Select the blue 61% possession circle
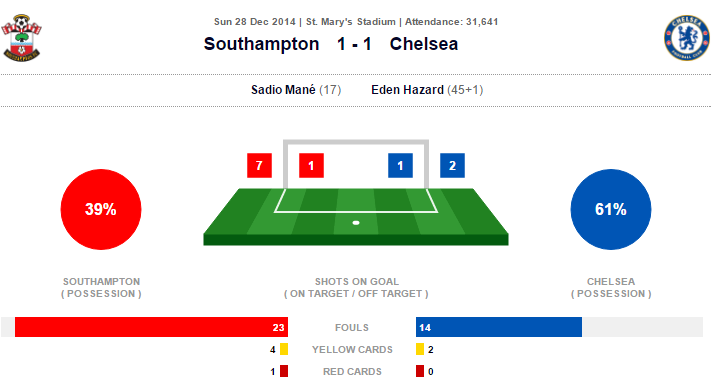This screenshot has width=717, height=379. tap(610, 209)
